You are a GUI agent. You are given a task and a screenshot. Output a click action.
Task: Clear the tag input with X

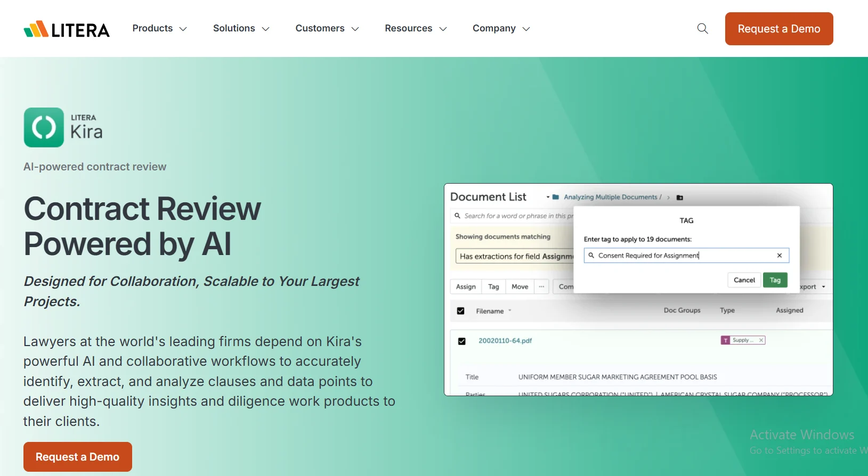click(780, 256)
